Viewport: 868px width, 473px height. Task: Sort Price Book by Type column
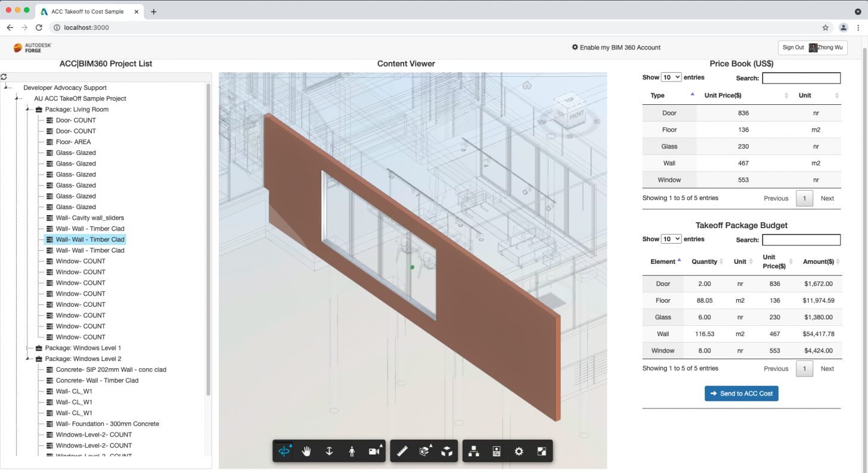tap(669, 95)
